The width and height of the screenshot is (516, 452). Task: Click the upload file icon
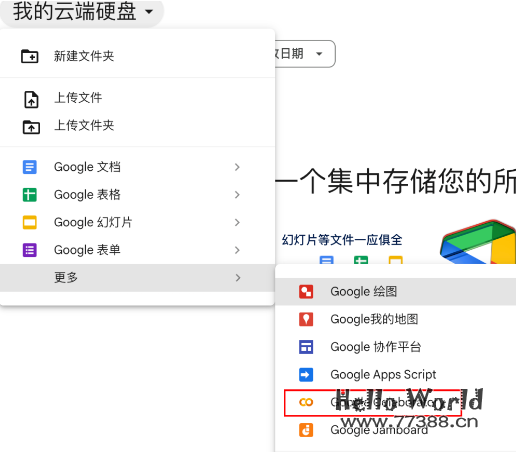(31, 99)
